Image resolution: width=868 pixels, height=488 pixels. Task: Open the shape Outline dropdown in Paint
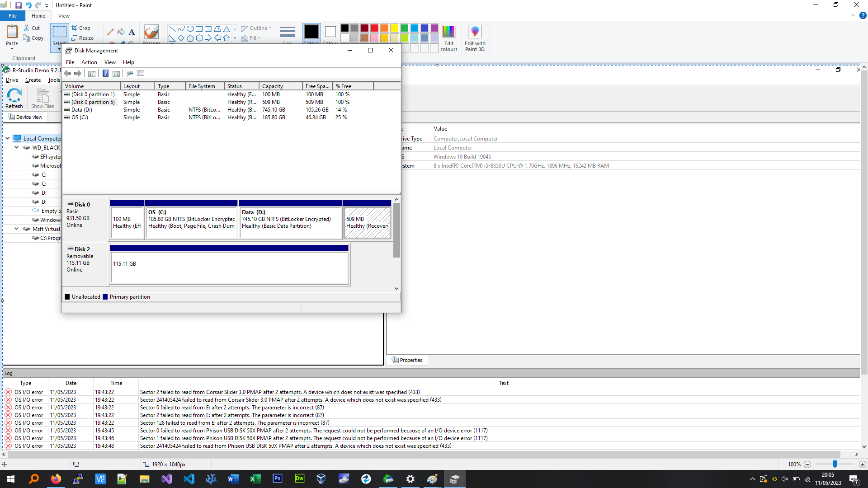tap(256, 28)
